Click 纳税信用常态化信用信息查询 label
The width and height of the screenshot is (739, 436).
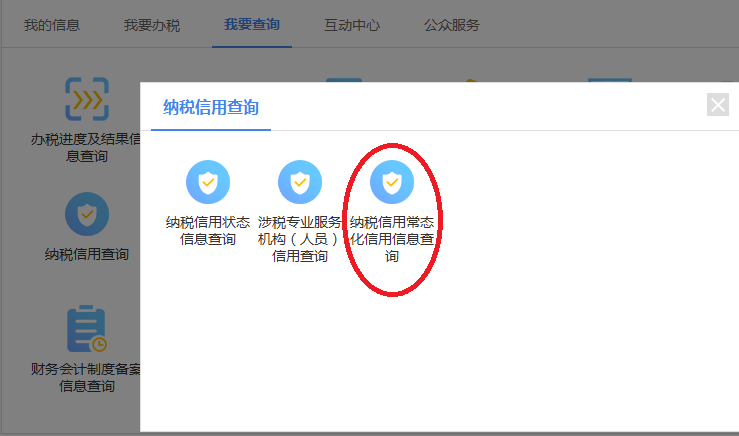click(392, 239)
